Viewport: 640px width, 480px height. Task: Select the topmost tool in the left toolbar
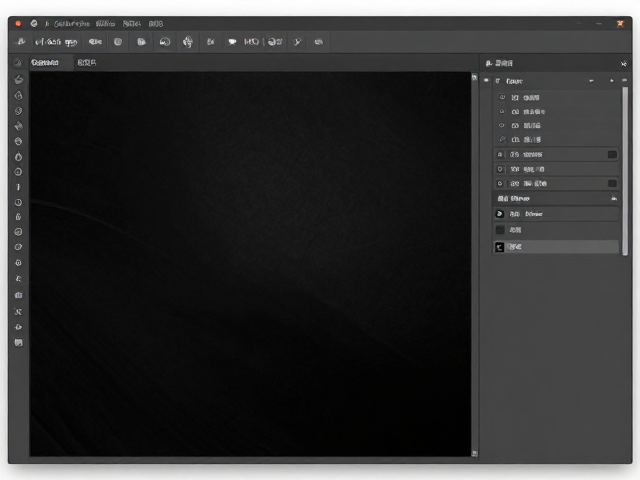pos(18,80)
